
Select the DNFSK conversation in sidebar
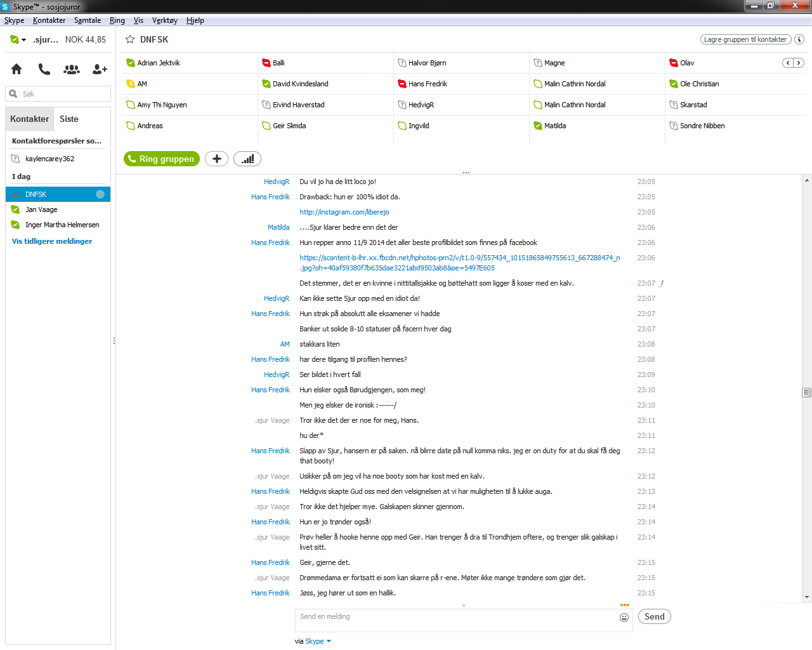click(x=58, y=194)
